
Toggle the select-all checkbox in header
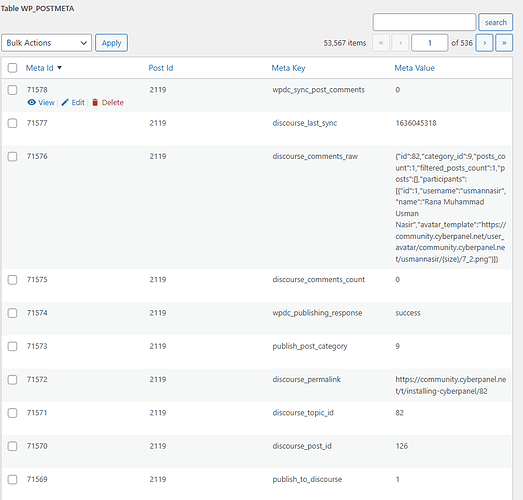(12, 68)
